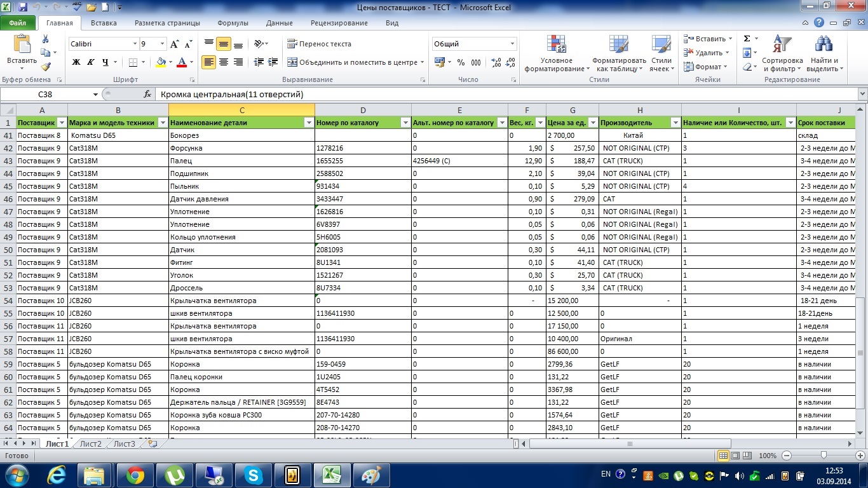Increase indent in the alignment group
The image size is (868, 488).
[273, 62]
